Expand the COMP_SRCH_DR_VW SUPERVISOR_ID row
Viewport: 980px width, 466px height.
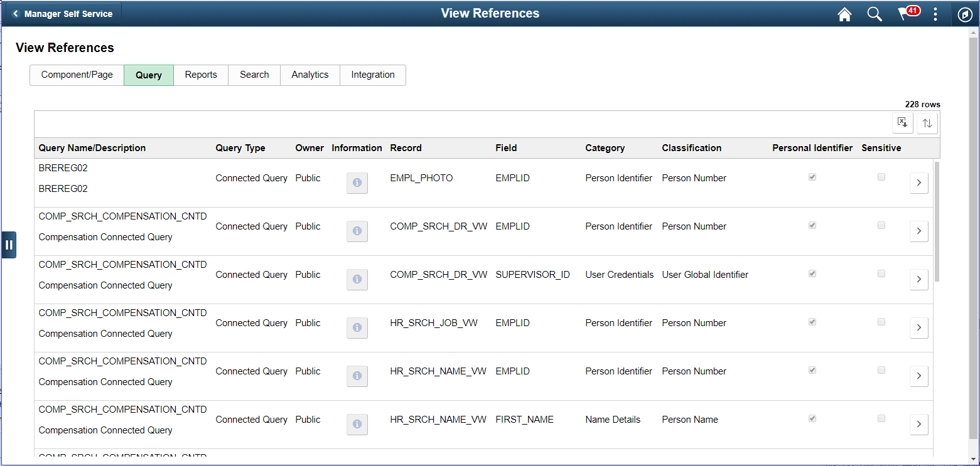[x=918, y=279]
